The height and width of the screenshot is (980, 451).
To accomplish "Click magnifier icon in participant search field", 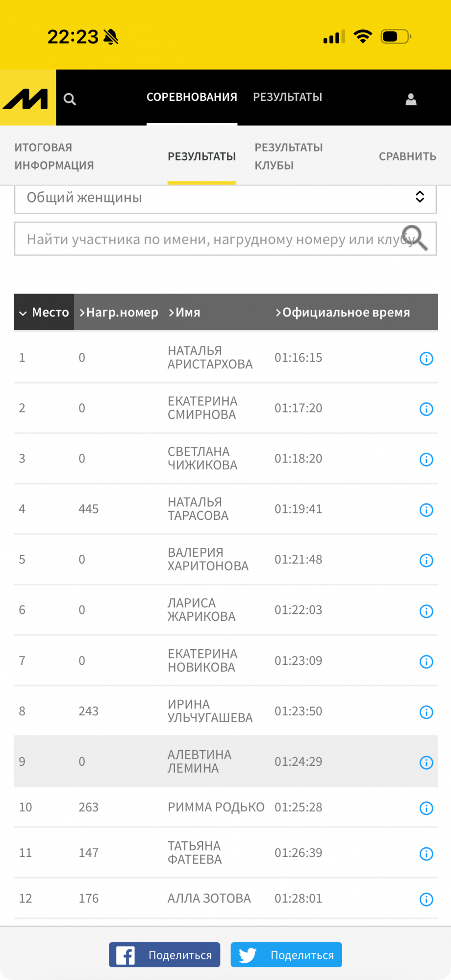I will pos(415,238).
